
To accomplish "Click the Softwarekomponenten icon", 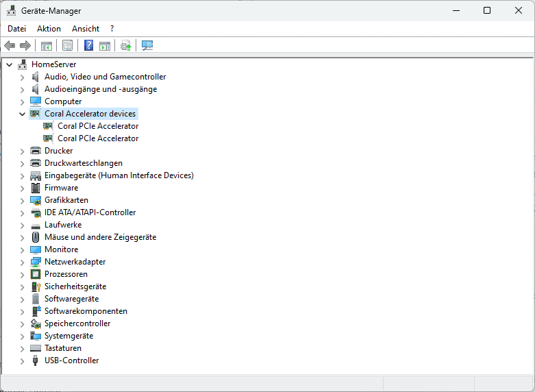I will point(36,311).
